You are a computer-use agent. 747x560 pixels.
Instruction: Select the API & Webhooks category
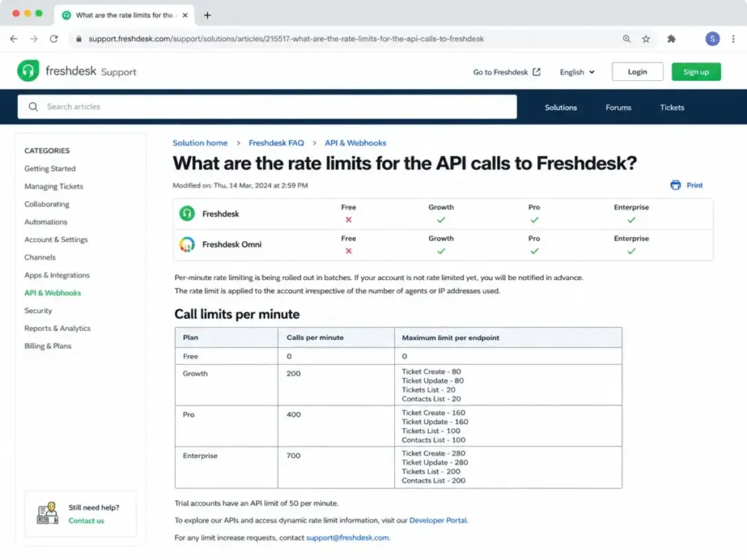53,293
